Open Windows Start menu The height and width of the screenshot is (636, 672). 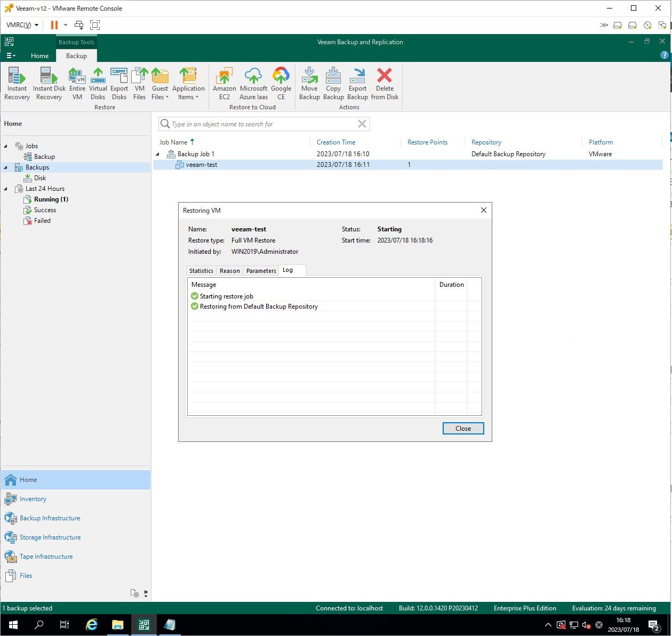13,625
